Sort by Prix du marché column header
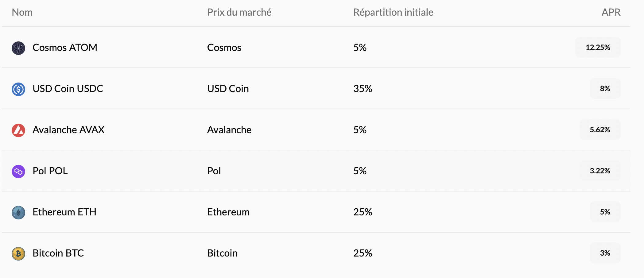The width and height of the screenshot is (644, 278). pos(239,12)
